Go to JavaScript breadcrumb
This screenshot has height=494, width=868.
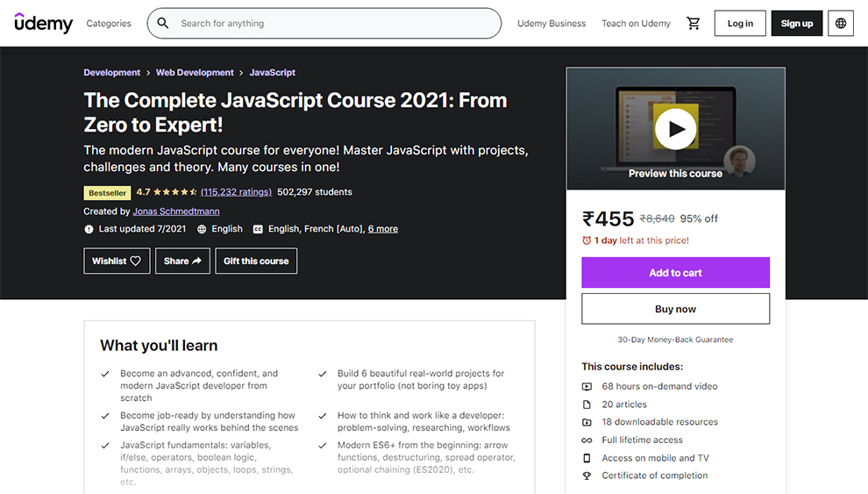click(x=273, y=73)
